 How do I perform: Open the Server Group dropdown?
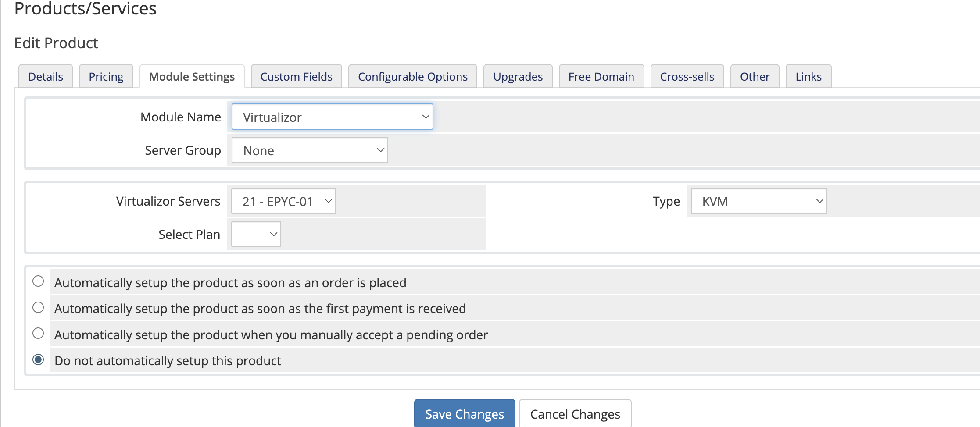(x=310, y=150)
